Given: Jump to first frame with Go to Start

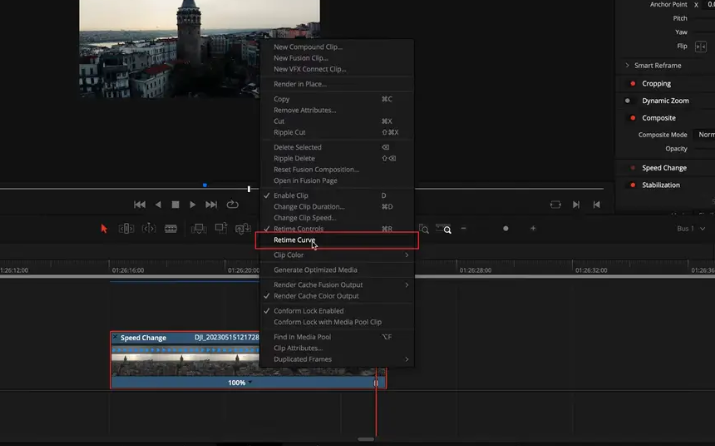Looking at the screenshot, I should (139, 205).
